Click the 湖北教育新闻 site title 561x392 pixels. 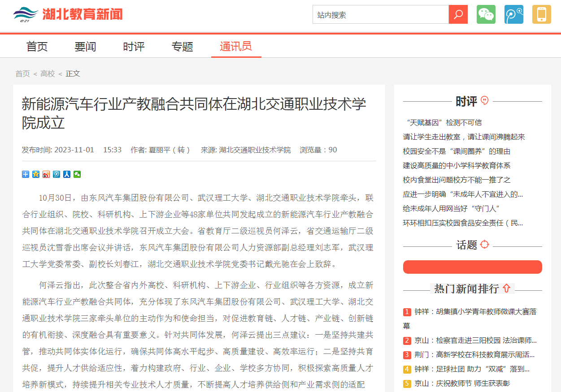[83, 14]
